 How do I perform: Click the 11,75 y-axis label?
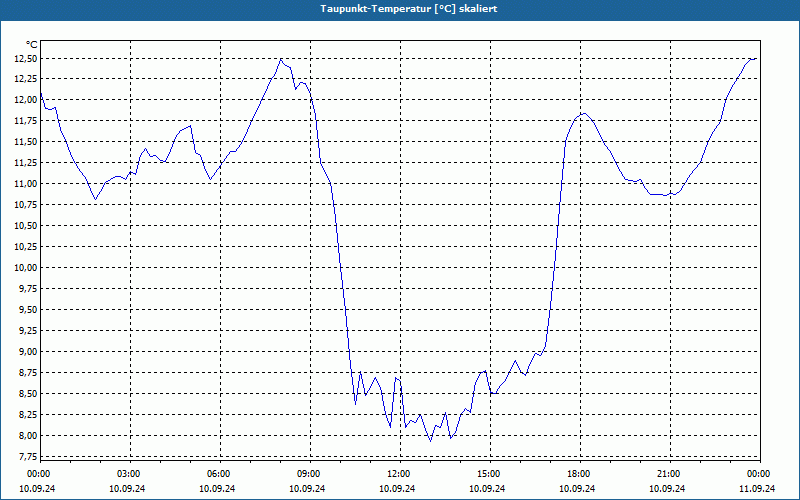25,121
